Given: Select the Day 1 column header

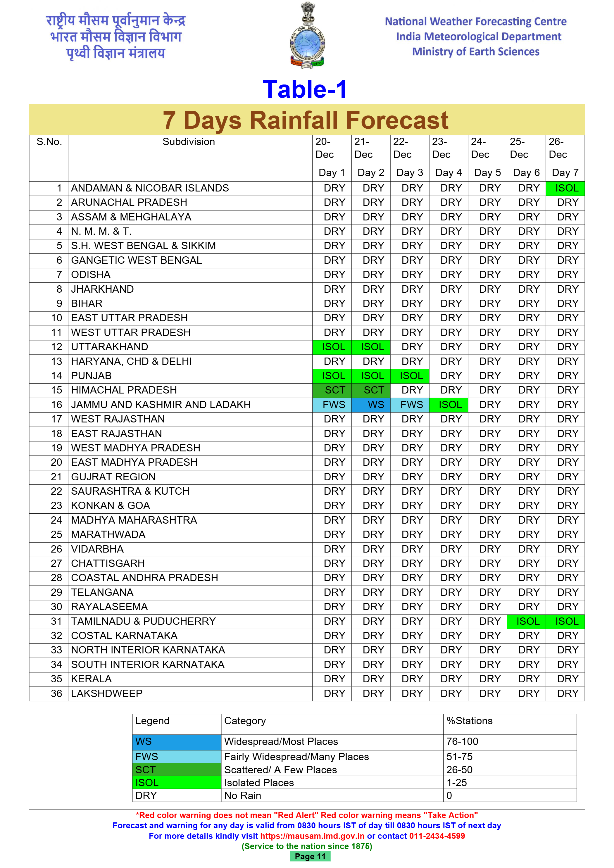Looking at the screenshot, I should [332, 173].
